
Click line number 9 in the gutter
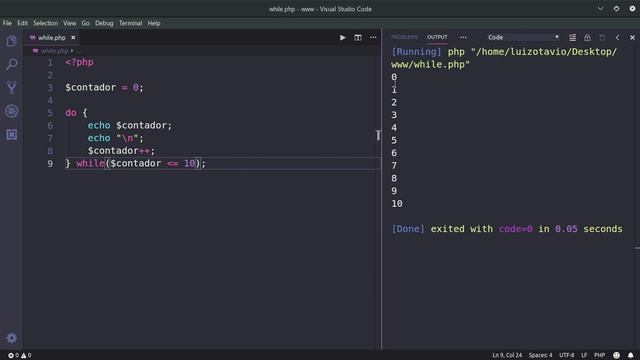[50, 164]
